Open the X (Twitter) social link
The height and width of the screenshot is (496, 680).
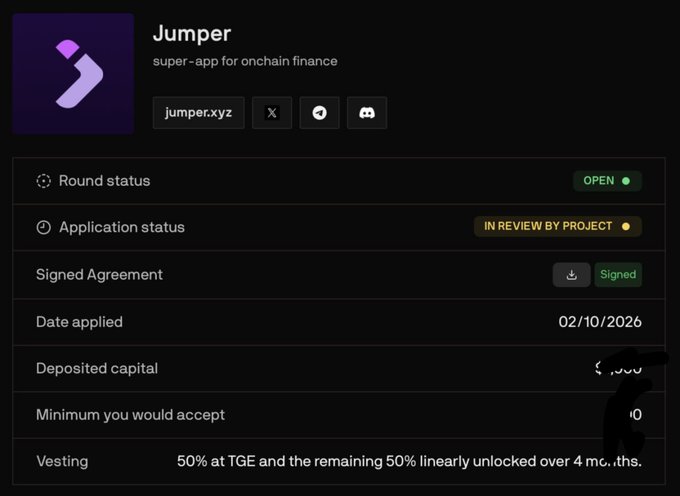point(272,113)
